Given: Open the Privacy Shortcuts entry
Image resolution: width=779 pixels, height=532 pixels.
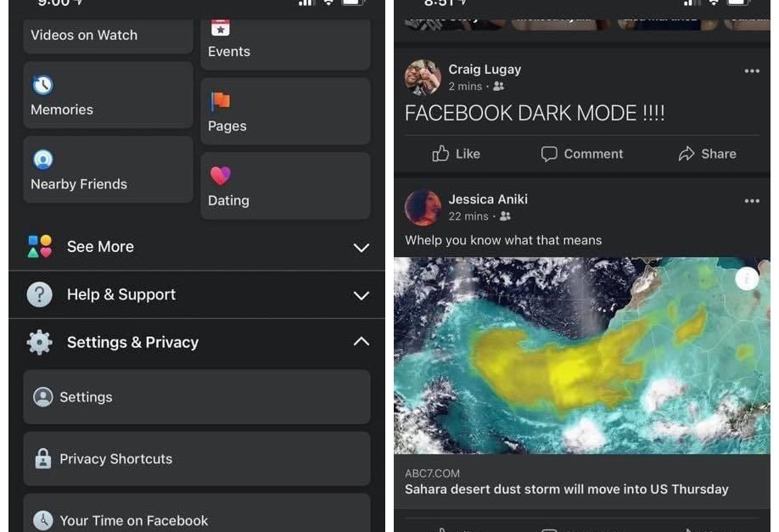Looking at the screenshot, I should (197, 458).
